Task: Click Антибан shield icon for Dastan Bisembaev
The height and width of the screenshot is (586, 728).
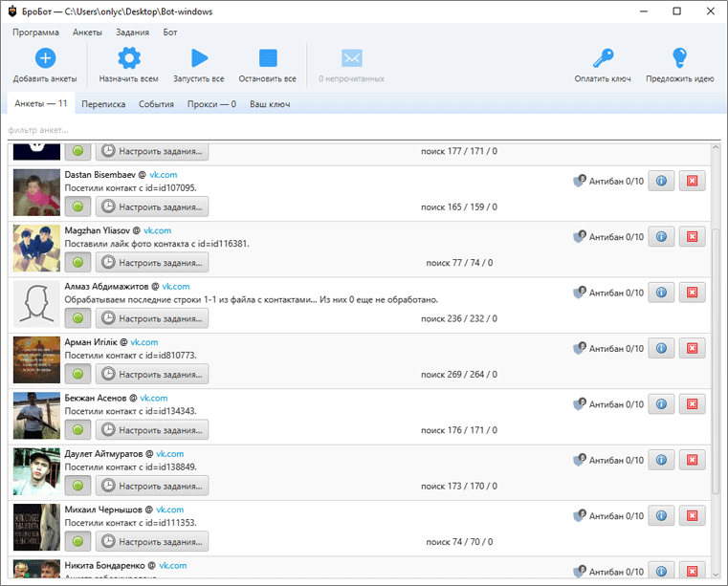Action: (x=580, y=181)
